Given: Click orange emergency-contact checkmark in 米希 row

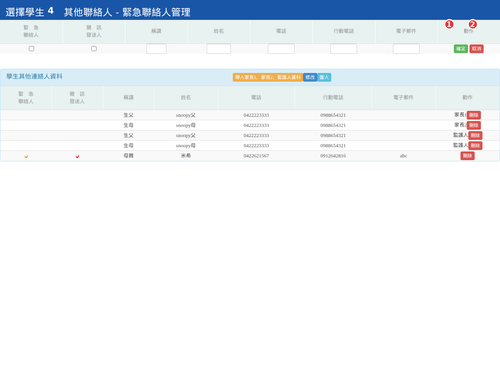Looking at the screenshot, I should click(x=26, y=156).
